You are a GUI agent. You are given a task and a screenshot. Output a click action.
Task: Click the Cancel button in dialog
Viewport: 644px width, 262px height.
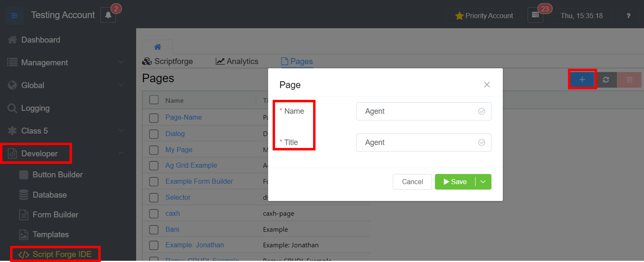pyautogui.click(x=412, y=182)
